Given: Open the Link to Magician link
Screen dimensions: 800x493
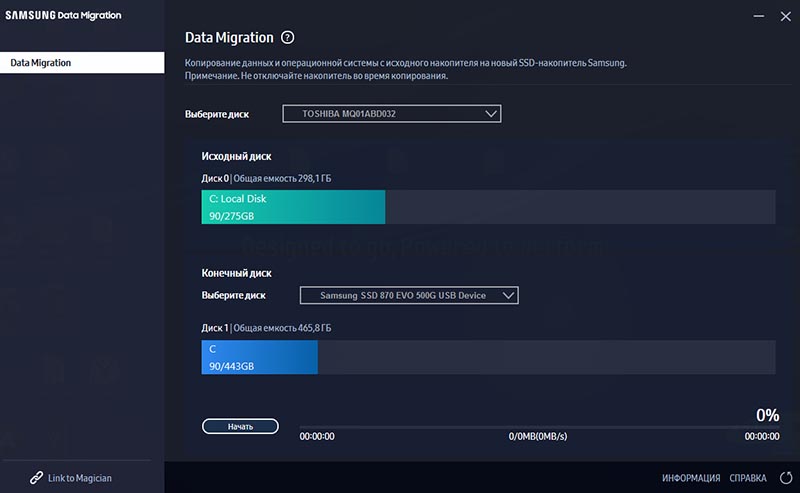Looking at the screenshot, I should (80, 478).
